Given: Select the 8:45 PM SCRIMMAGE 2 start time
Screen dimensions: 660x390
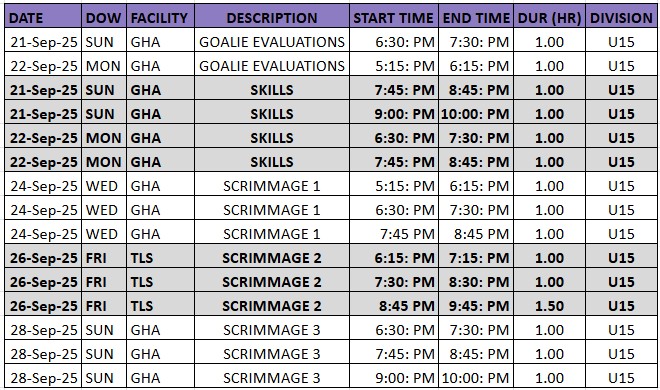Looking at the screenshot, I should pos(394,306).
